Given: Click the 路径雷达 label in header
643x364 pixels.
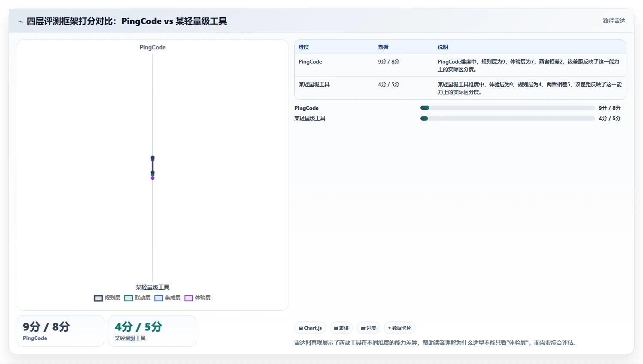Looking at the screenshot, I should pos(614,21).
